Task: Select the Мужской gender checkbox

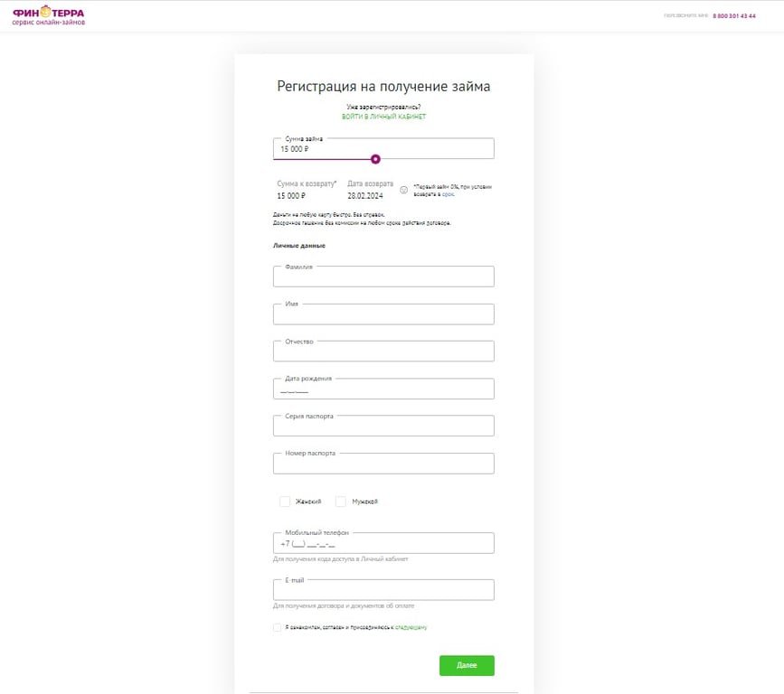Action: [341, 502]
